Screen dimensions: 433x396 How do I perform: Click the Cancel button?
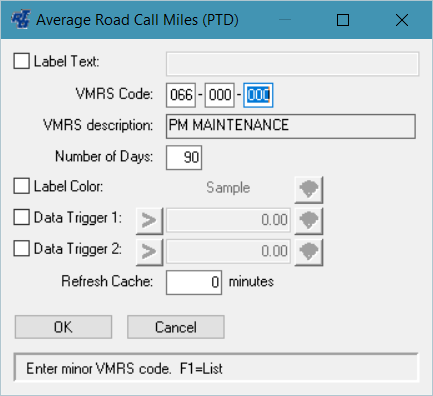click(x=176, y=327)
